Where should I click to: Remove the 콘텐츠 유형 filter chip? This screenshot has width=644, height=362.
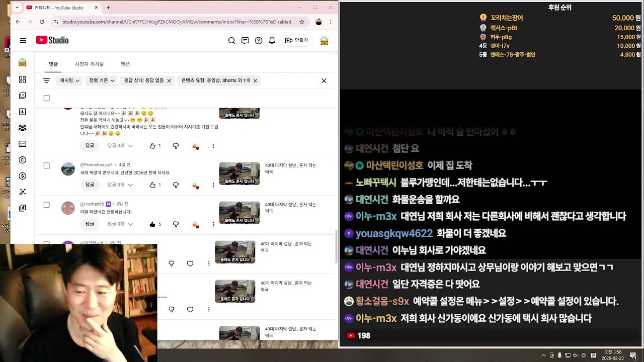255,80
